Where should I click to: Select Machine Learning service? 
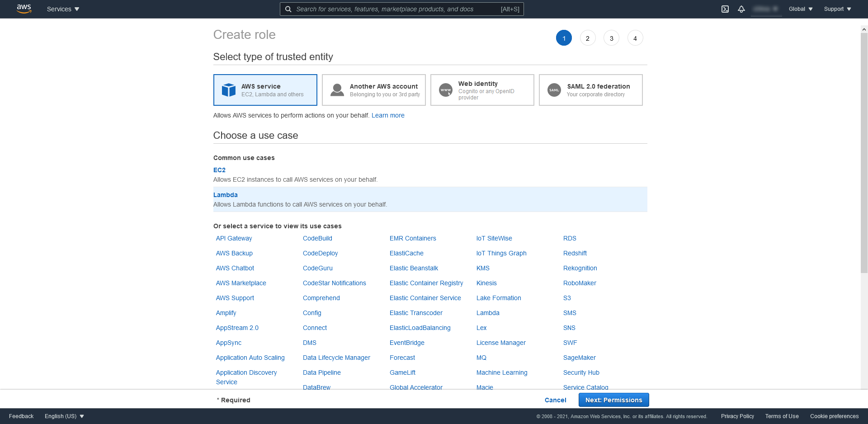pyautogui.click(x=502, y=372)
